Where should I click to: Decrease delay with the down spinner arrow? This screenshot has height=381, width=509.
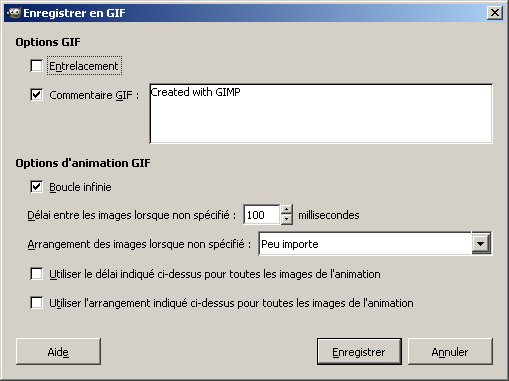tap(287, 220)
